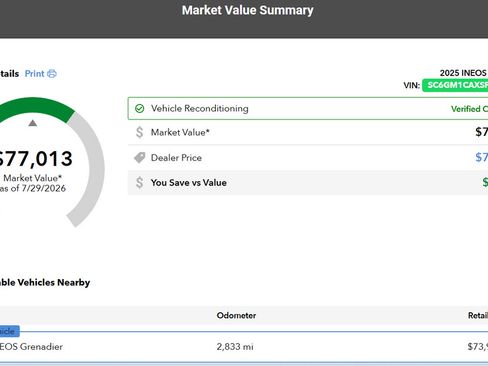Viewport: 488px width, 366px height.
Task: Click the dollar icon next to You Save vs Value
Action: 139,183
